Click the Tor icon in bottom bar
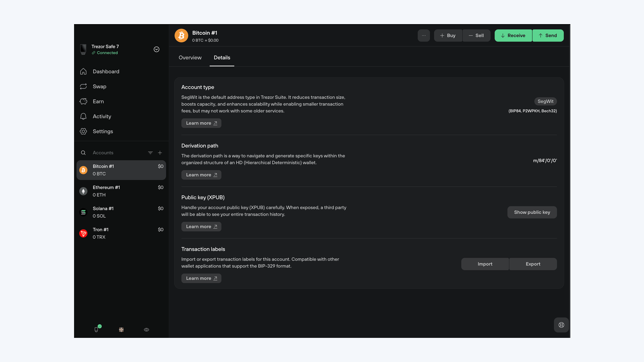Viewport: 644px width, 362px height. (x=121, y=330)
